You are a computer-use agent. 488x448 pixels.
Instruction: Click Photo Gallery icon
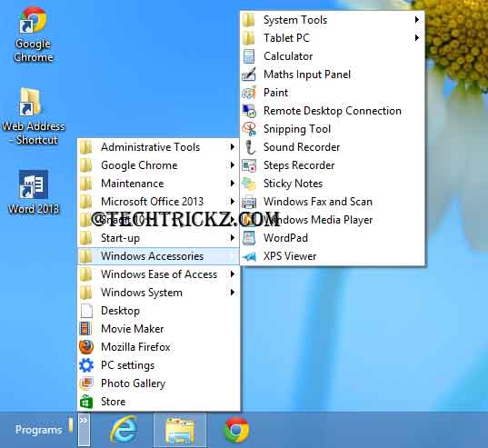(x=86, y=383)
